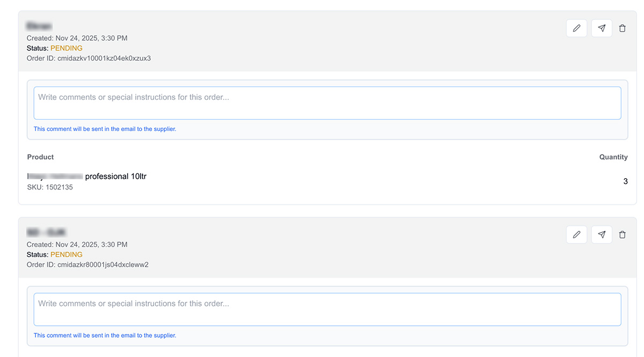Click the PENDING status of the first order
644x357 pixels.
pos(67,48)
